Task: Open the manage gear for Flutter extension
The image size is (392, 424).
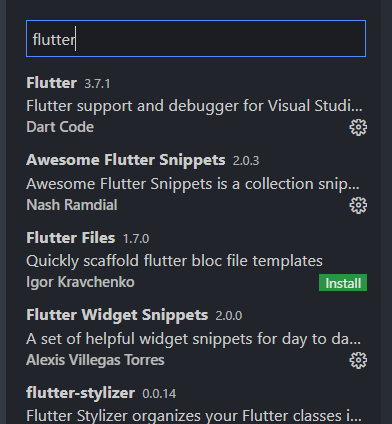Action: click(x=358, y=127)
